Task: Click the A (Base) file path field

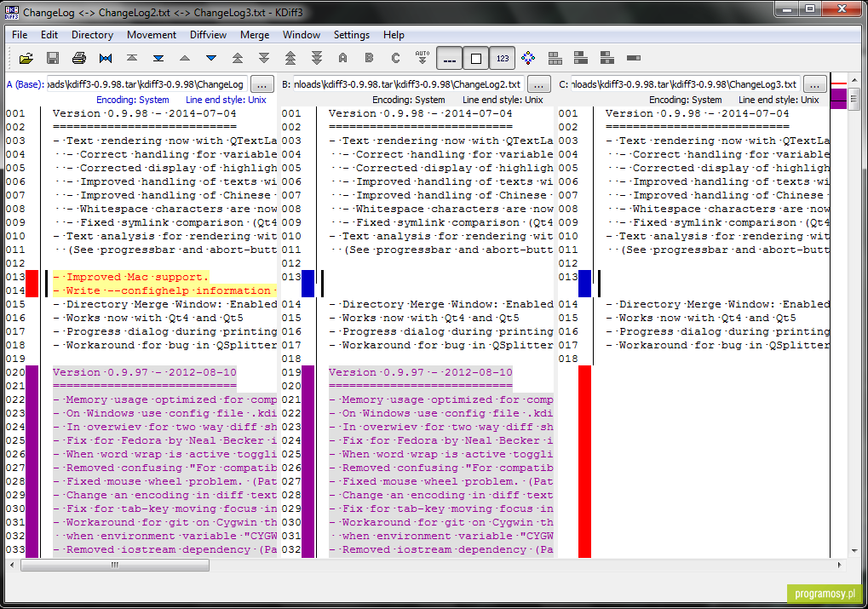Action: pyautogui.click(x=147, y=84)
